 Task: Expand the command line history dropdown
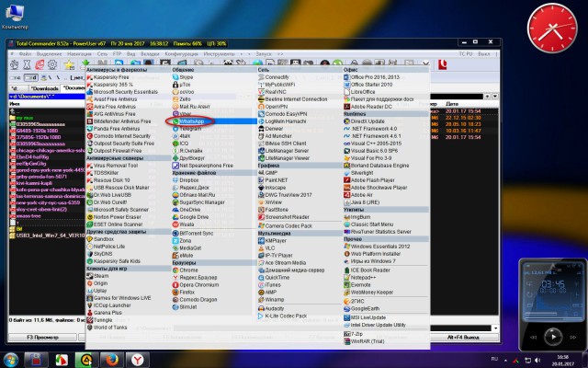tap(495, 328)
